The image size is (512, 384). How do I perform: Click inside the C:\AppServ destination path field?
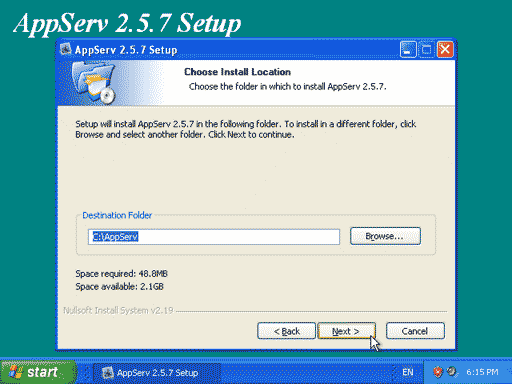(214, 237)
